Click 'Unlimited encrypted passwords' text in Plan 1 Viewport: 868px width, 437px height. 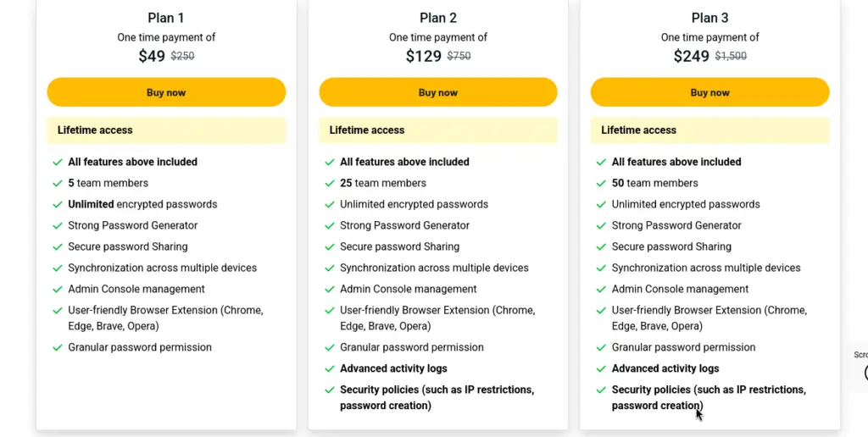142,204
